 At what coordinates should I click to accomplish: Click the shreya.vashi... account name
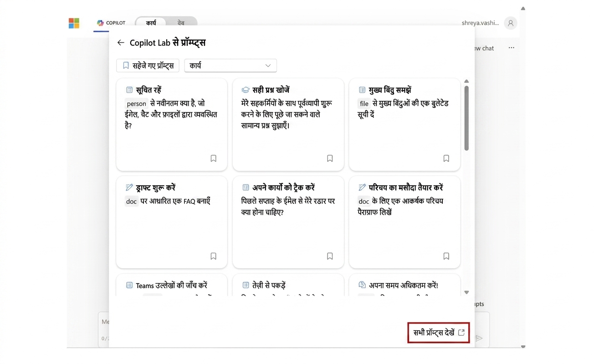click(x=480, y=23)
